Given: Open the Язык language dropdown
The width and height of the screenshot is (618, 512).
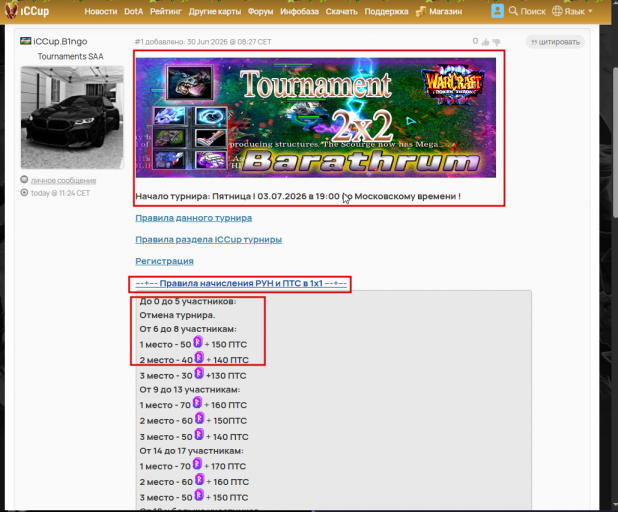Looking at the screenshot, I should coord(572,11).
